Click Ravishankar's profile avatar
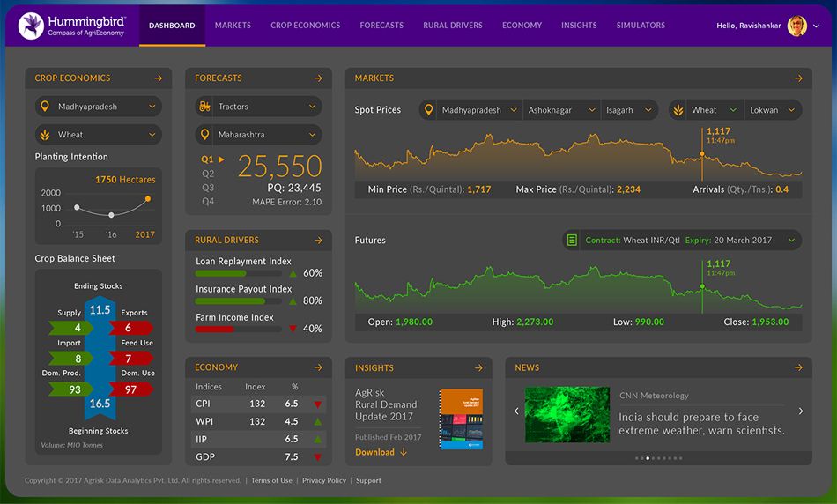The height and width of the screenshot is (504, 837). tap(796, 26)
